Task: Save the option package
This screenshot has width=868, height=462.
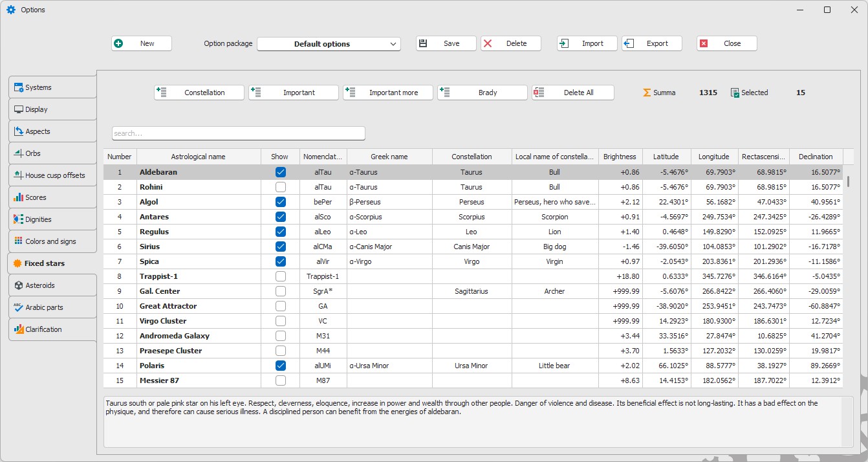Action: point(446,43)
